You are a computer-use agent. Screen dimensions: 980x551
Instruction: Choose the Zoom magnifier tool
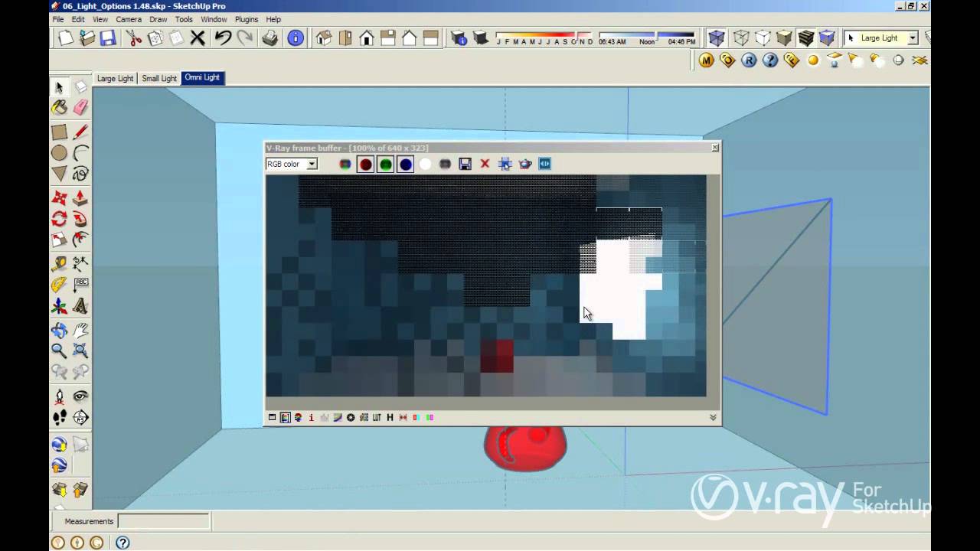tap(59, 351)
